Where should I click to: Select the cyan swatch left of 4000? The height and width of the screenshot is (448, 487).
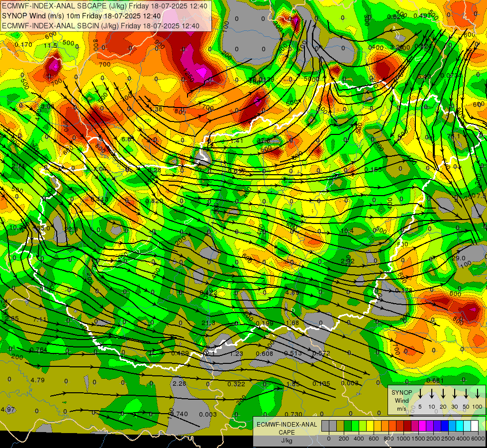pyautogui.click(x=460, y=426)
